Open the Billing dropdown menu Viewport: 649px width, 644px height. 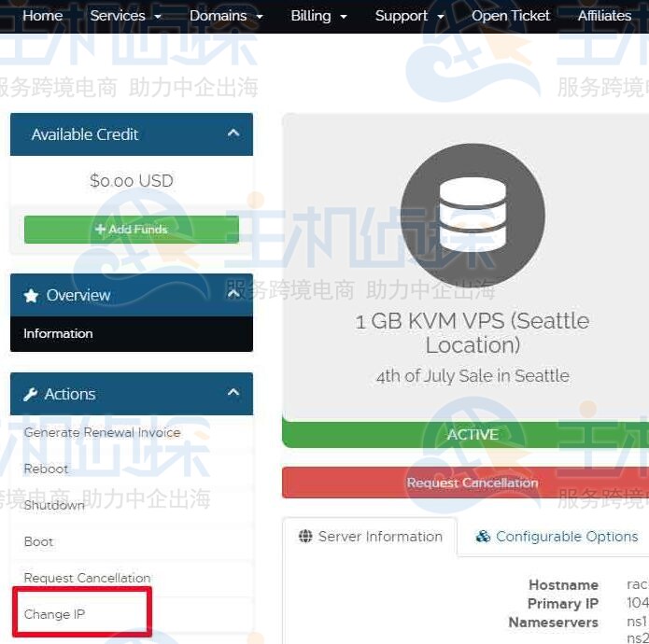pos(318,16)
